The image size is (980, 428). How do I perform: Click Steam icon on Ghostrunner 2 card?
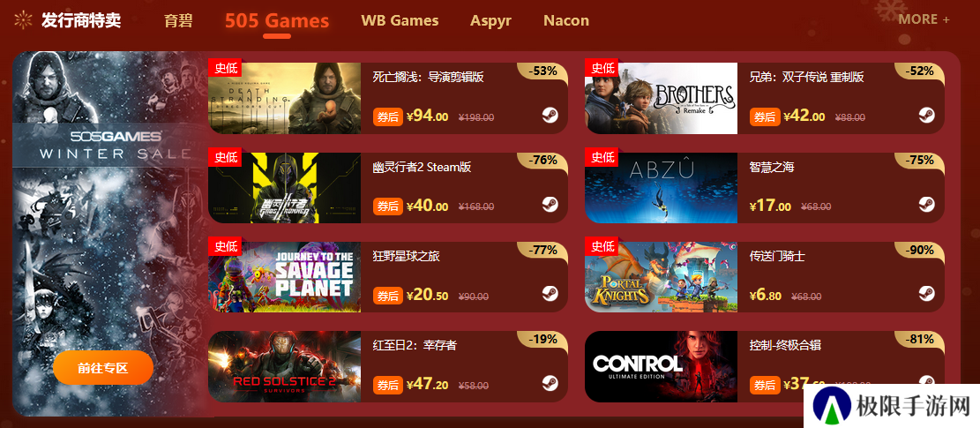pyautogui.click(x=550, y=205)
